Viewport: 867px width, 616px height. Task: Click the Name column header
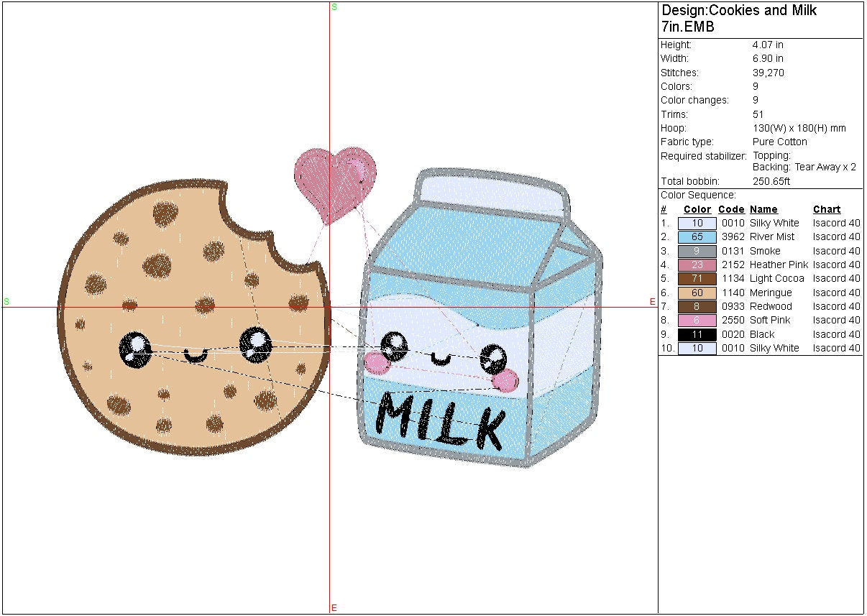point(763,210)
